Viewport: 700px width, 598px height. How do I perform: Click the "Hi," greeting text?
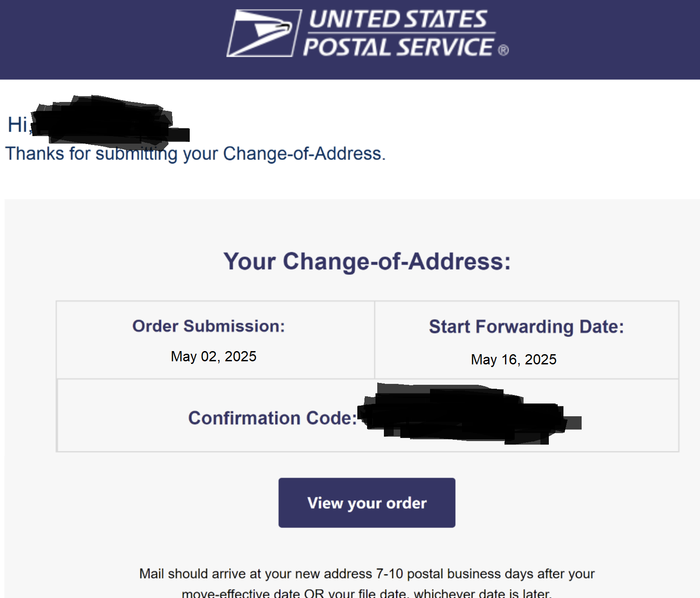point(19,125)
